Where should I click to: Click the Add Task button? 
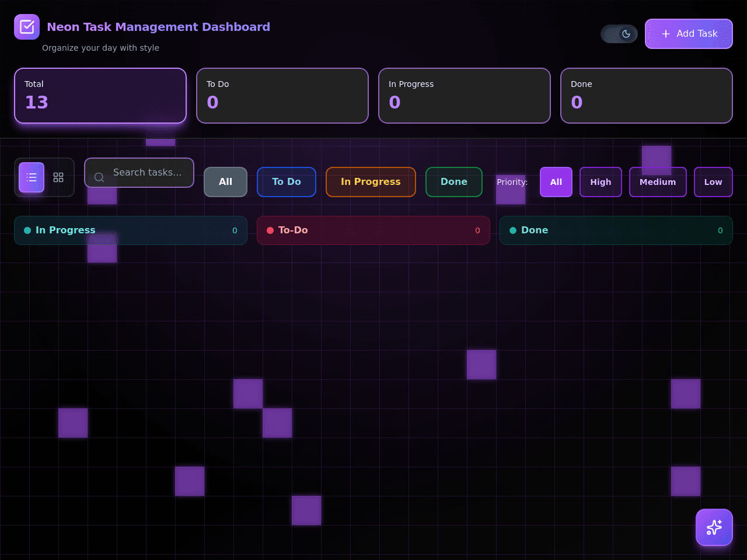point(689,34)
